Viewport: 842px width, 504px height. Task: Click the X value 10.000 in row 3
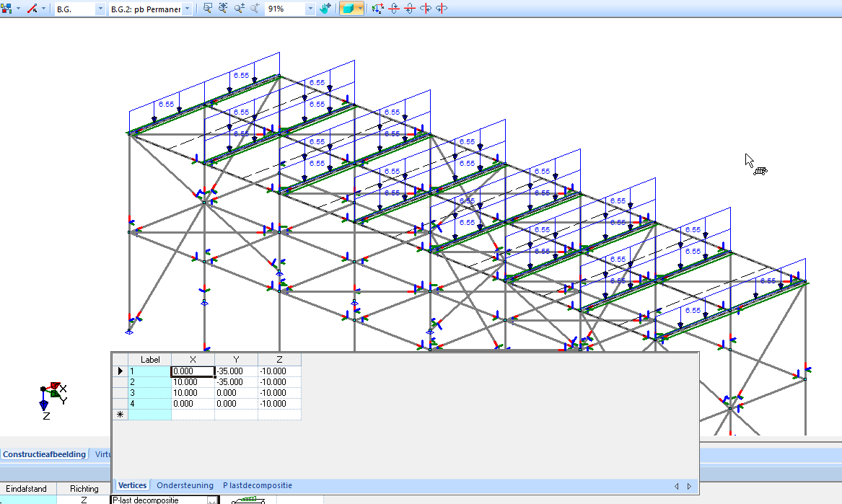[193, 393]
